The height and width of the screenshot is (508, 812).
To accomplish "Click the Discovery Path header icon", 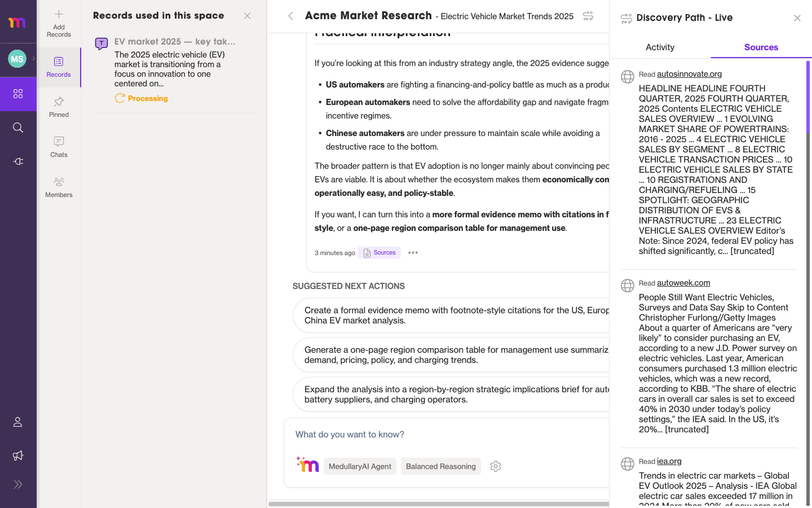I will point(626,19).
